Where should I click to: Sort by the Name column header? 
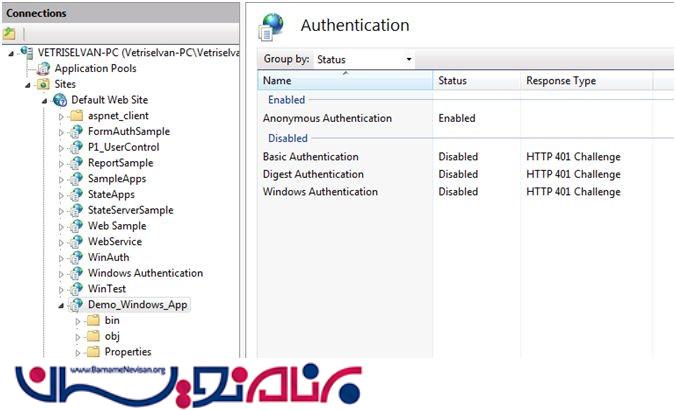click(x=345, y=81)
